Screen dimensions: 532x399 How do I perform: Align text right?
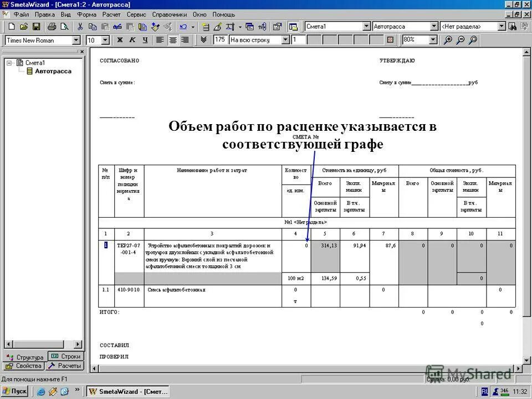coord(185,40)
